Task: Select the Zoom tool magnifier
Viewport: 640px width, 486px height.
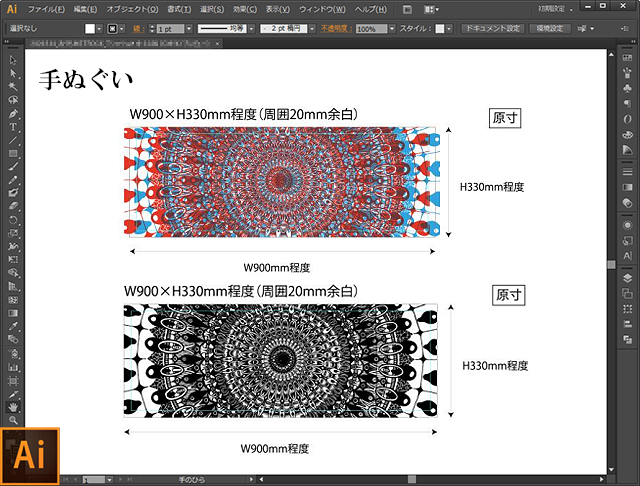Action: tap(13, 420)
